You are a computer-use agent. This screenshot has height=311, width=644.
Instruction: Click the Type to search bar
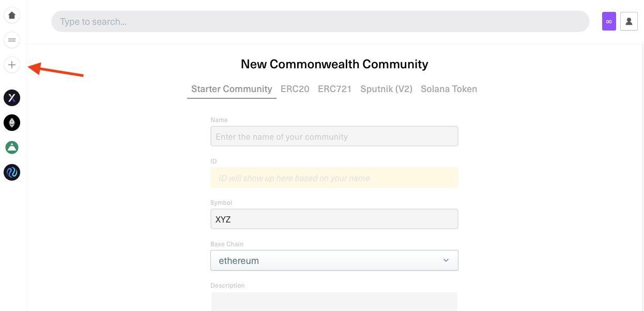coord(320,22)
